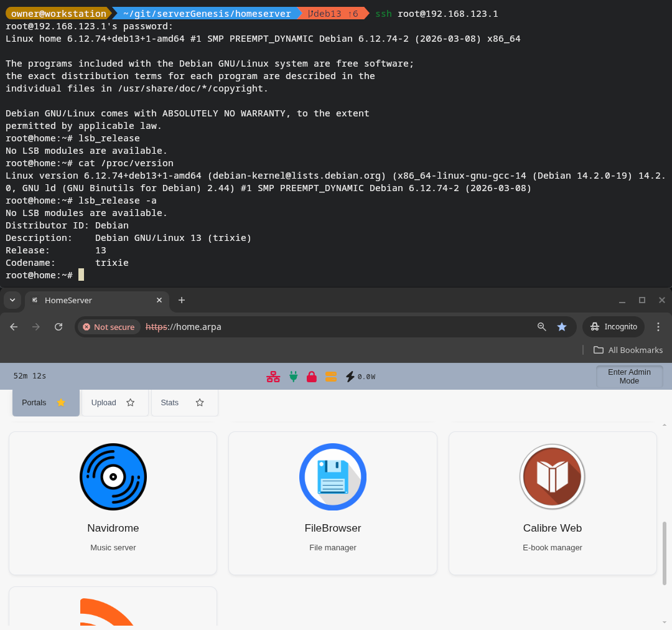Click the small up arrow above the page scrollbar
The image size is (672, 630).
[x=665, y=425]
